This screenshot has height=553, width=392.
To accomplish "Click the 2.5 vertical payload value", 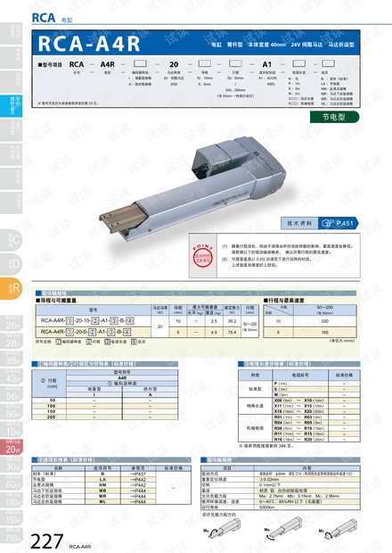I will pyautogui.click(x=214, y=321).
